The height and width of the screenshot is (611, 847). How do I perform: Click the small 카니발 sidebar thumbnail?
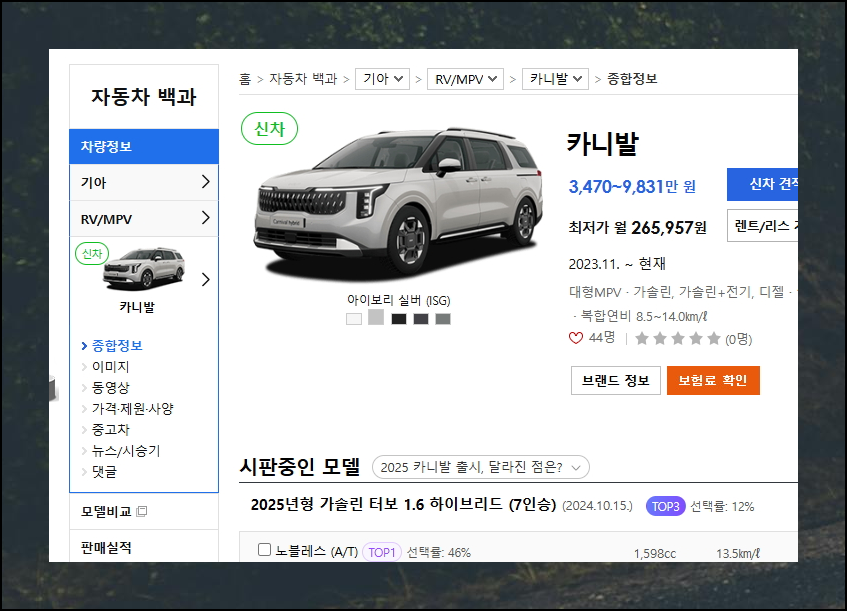tap(144, 269)
